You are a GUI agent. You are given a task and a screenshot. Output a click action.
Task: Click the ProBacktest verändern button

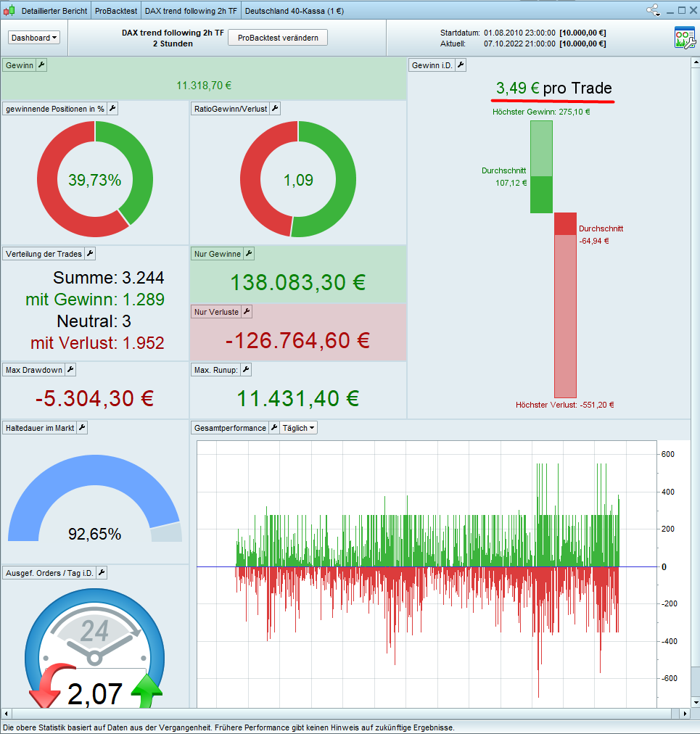(x=278, y=38)
